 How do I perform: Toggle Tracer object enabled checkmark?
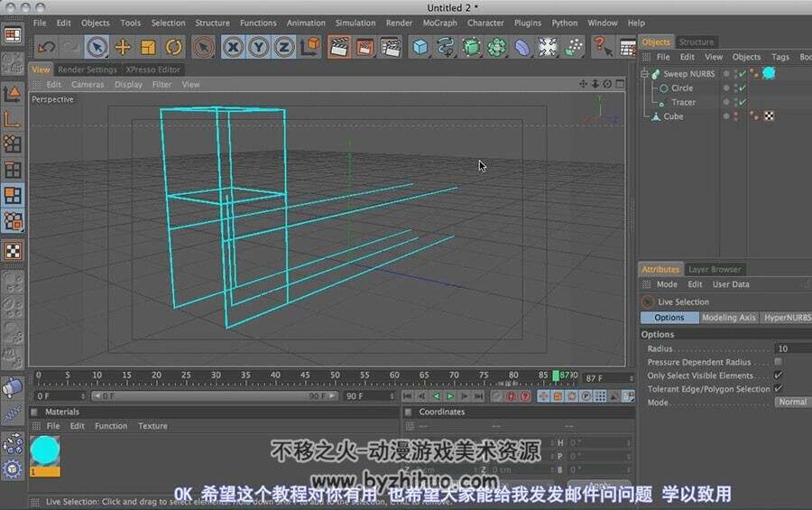click(x=743, y=102)
